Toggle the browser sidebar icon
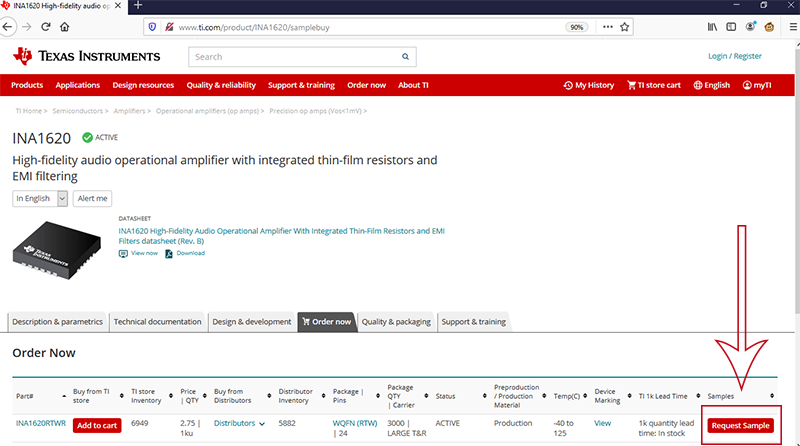The width and height of the screenshot is (800, 446). coord(731,27)
